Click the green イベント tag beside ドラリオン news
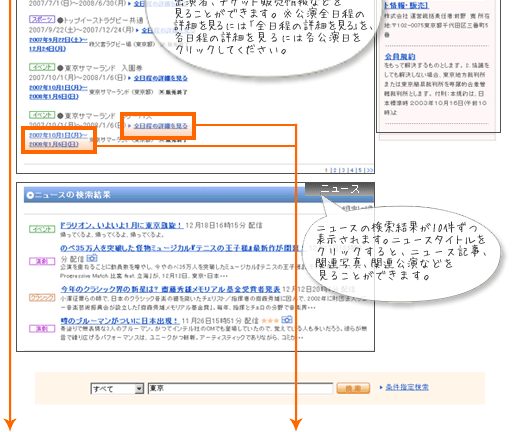The width and height of the screenshot is (520, 432). (42, 229)
